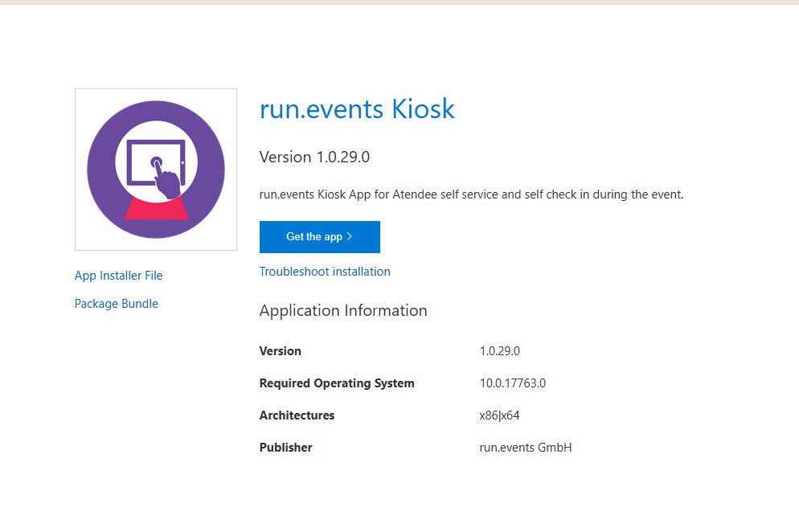Click the run.events Kiosk title
Viewport: 799px width, 532px height.
coord(357,109)
